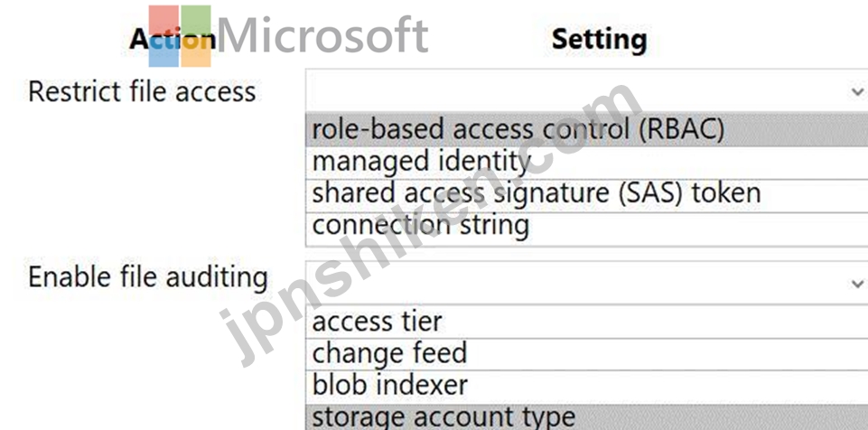
Task: Pick shared access signature (SAS) token
Action: click(586, 195)
